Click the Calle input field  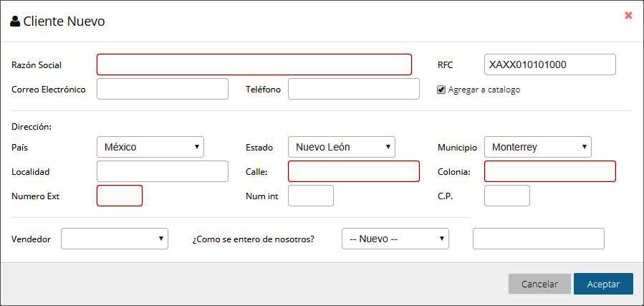coord(354,171)
